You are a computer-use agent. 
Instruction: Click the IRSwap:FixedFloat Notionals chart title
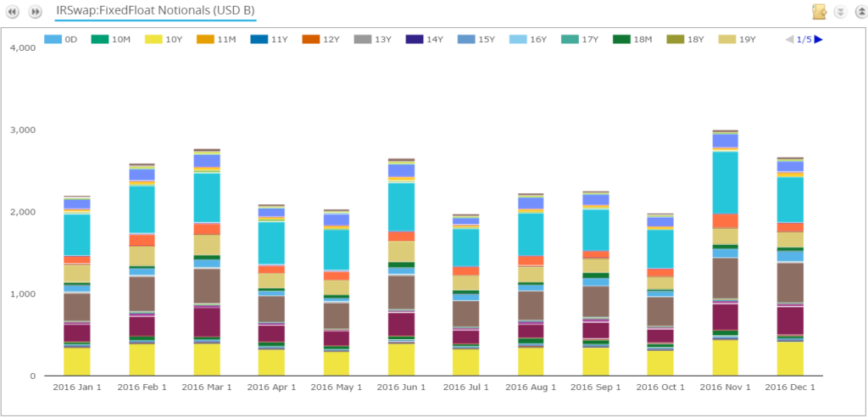click(156, 10)
